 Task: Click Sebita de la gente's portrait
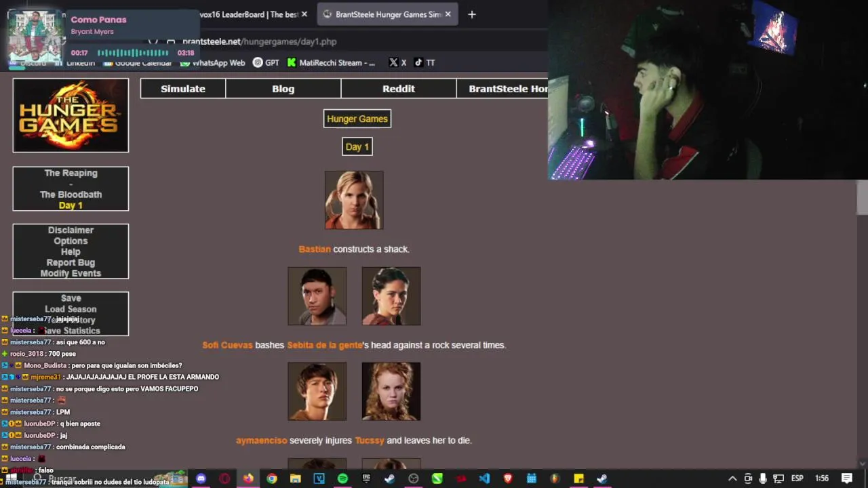pyautogui.click(x=391, y=296)
